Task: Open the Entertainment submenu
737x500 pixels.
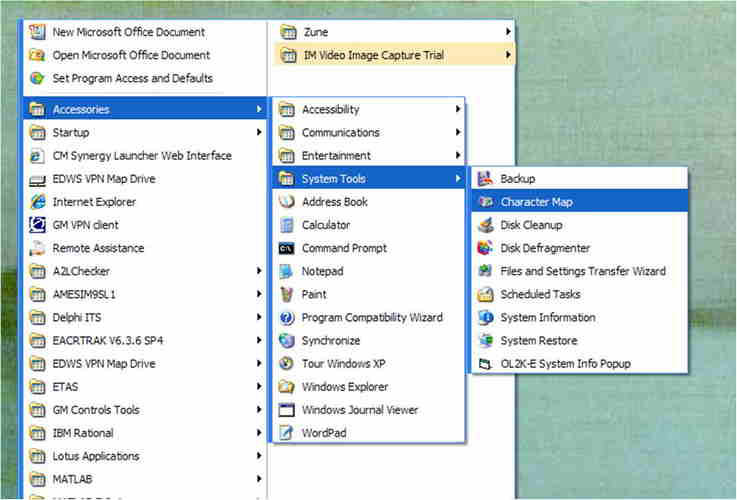Action: (336, 156)
